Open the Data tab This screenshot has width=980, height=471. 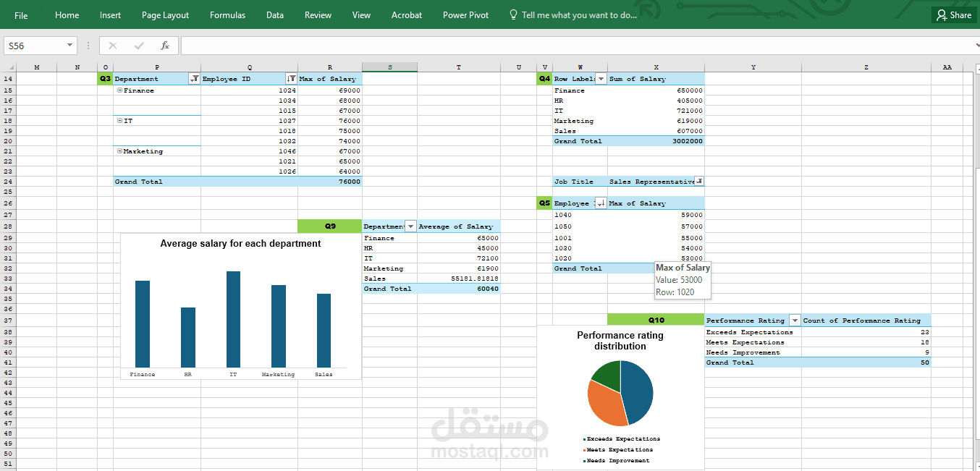click(275, 14)
